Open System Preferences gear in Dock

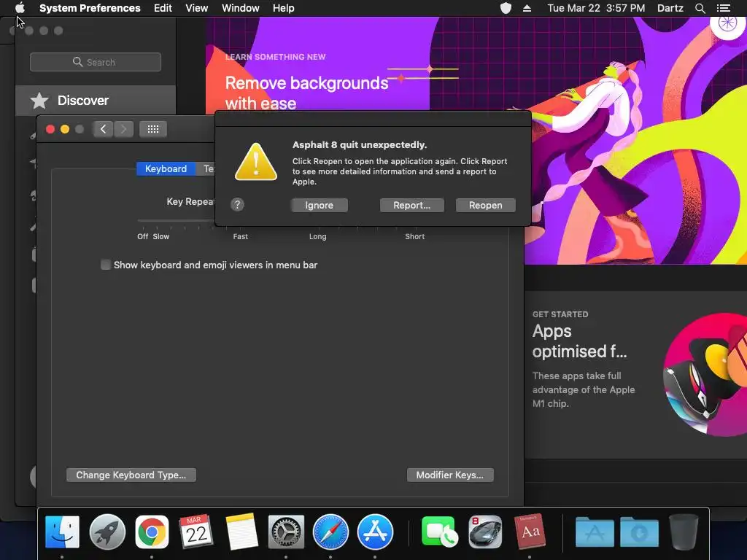click(286, 532)
